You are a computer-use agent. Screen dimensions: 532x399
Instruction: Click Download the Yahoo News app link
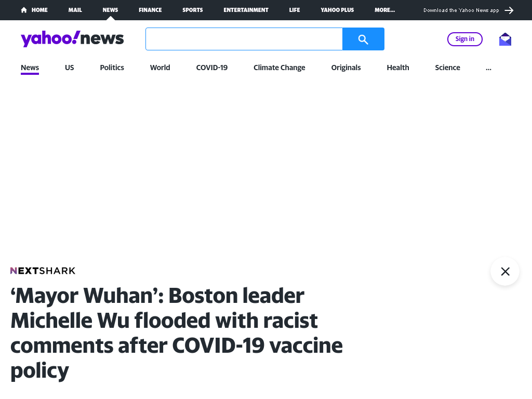coord(461,10)
